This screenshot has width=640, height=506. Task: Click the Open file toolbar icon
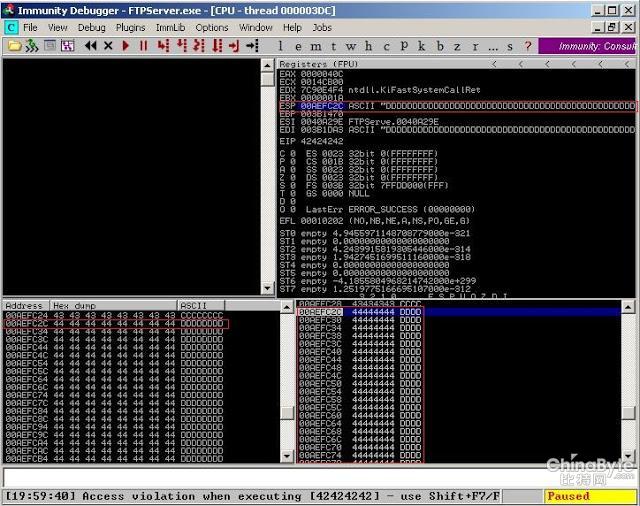(14, 46)
